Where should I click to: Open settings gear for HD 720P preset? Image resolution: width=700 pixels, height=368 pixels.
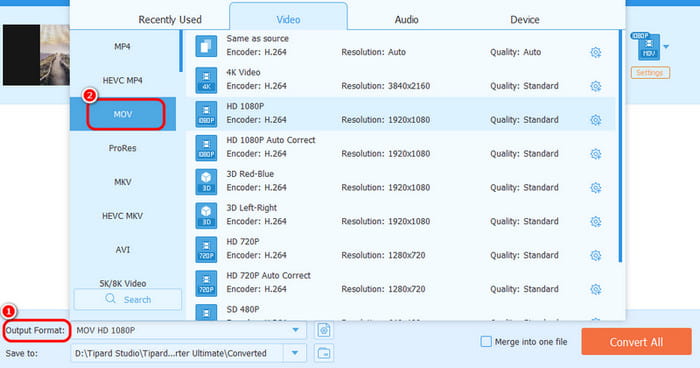596,255
